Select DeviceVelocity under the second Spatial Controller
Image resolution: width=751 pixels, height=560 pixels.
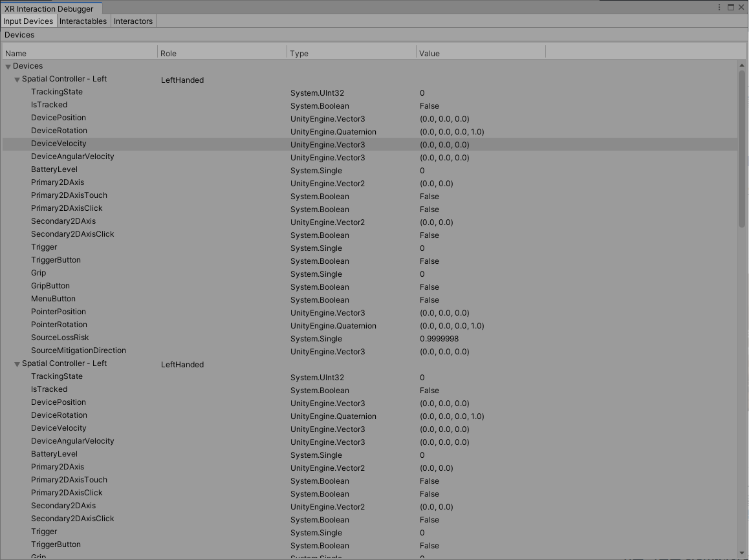point(370,429)
